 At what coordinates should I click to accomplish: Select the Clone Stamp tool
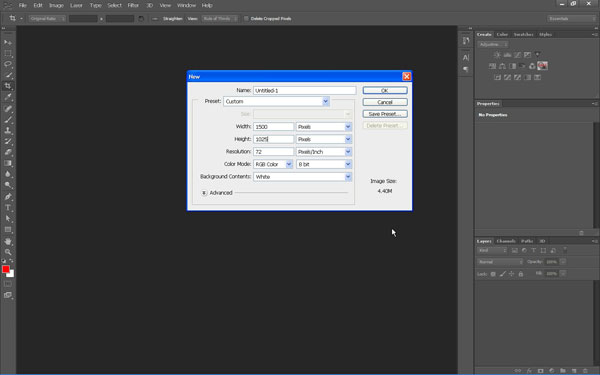pyautogui.click(x=8, y=130)
